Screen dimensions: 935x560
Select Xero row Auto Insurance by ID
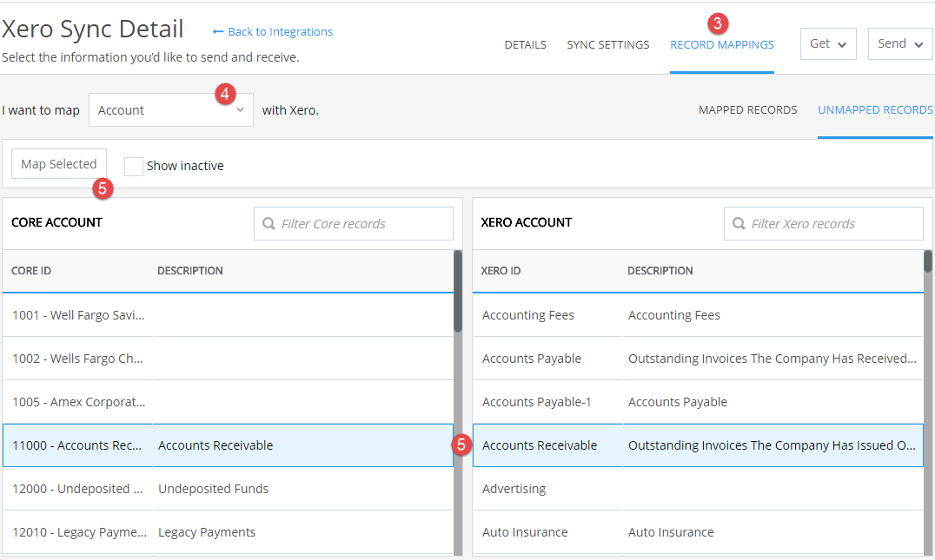coord(525,532)
